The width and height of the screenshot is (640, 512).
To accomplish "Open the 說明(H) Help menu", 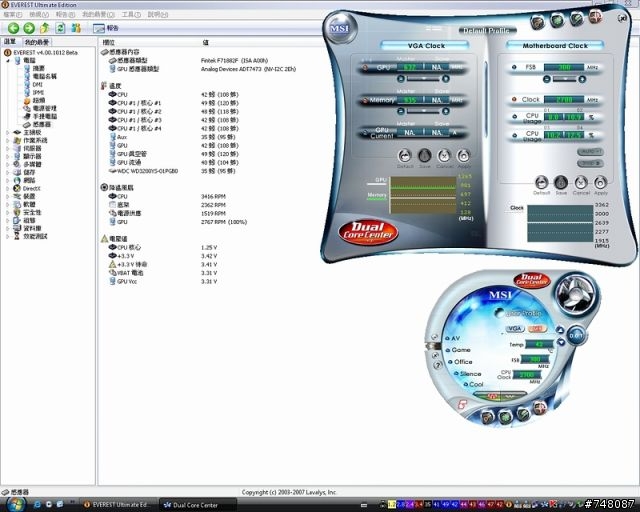I will [158, 15].
